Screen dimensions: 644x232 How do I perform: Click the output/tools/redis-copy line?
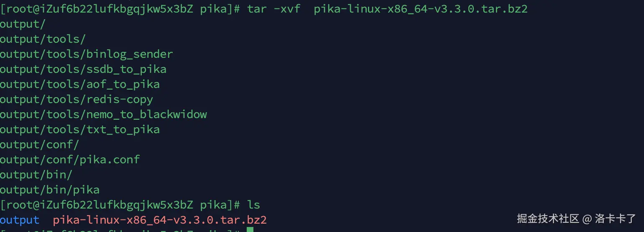point(77,99)
